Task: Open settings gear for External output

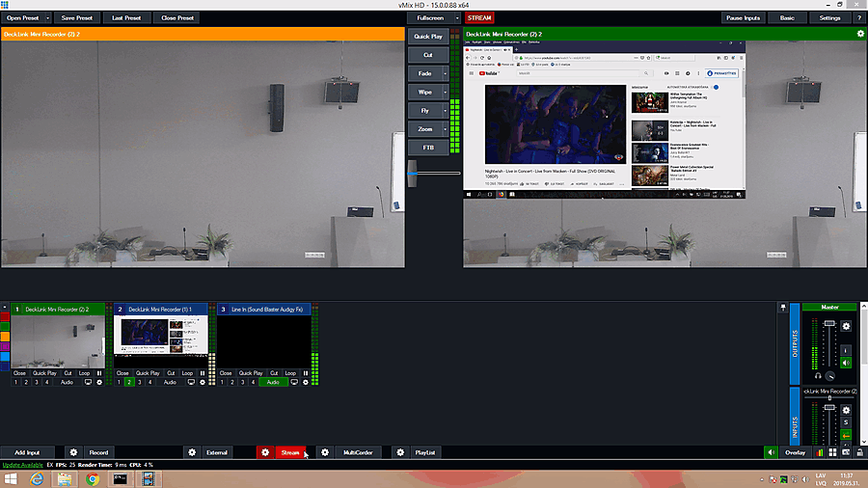Action: pos(192,452)
